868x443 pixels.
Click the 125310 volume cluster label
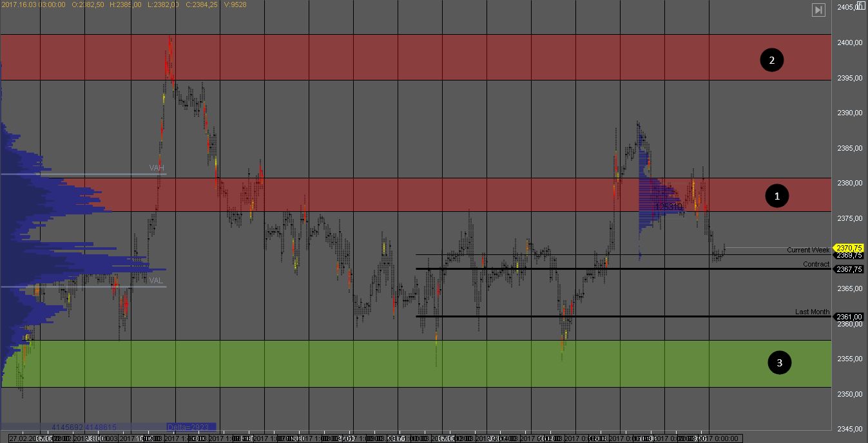click(x=668, y=207)
